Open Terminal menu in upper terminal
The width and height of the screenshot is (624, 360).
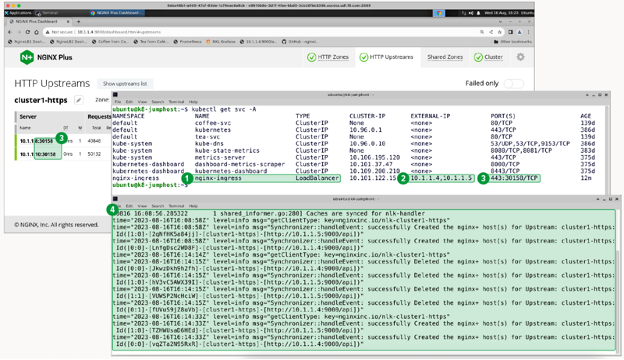pos(176,102)
